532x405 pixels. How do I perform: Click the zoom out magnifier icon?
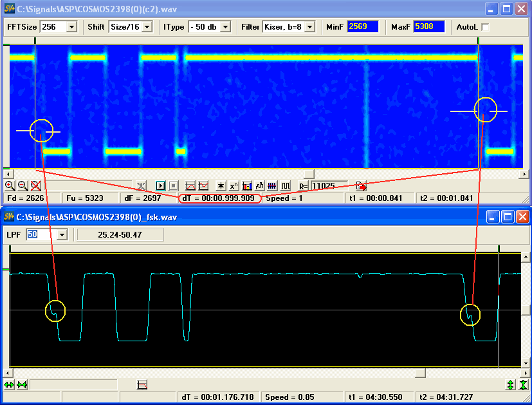(x=23, y=185)
